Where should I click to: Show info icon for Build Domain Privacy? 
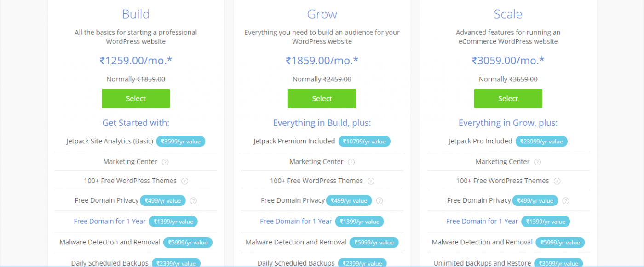click(x=193, y=201)
